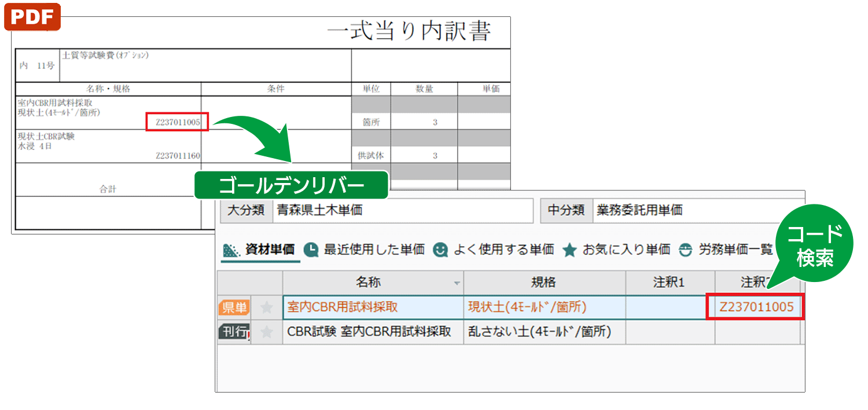Click code Z237011005 in the PDF document
The width and height of the screenshot is (868, 410).
[x=177, y=122]
